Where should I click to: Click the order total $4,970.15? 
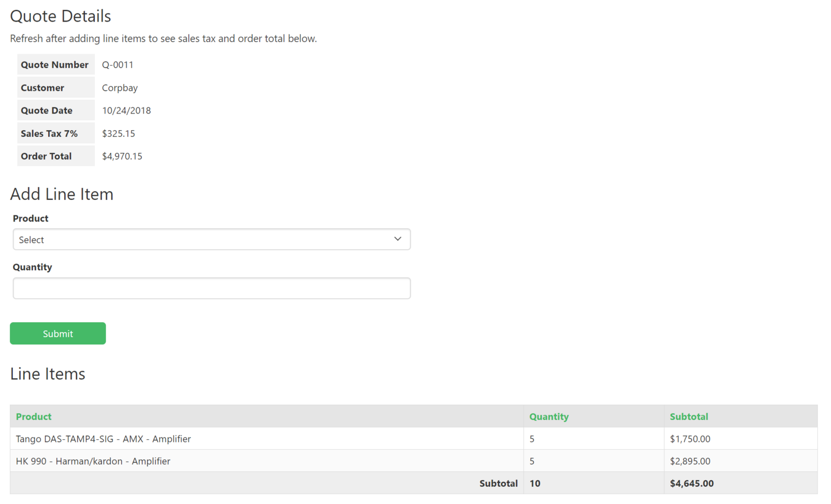122,156
